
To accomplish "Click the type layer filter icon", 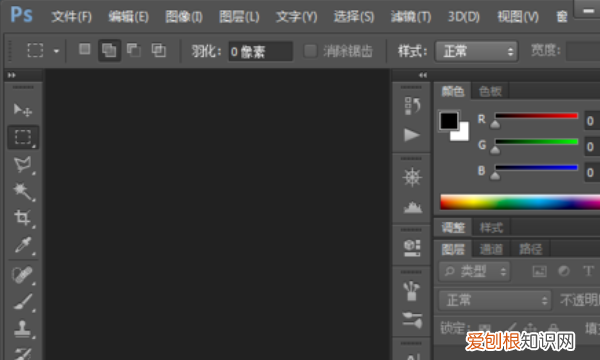I will [588, 271].
